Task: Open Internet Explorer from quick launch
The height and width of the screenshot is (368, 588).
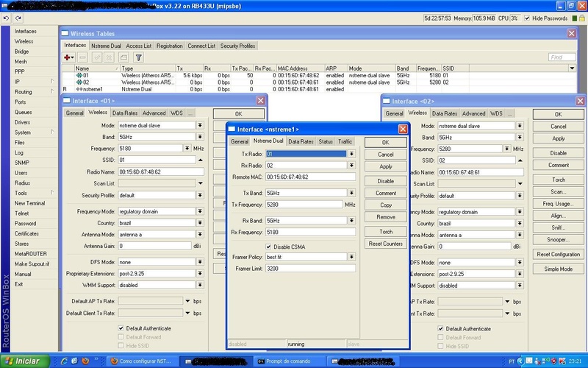Action: (x=64, y=361)
